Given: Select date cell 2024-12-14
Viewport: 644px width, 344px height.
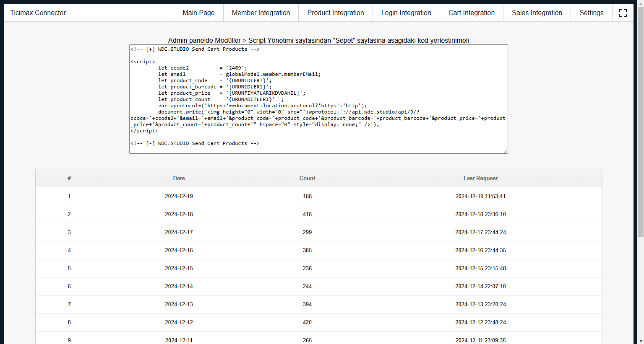Looking at the screenshot, I should point(179,286).
